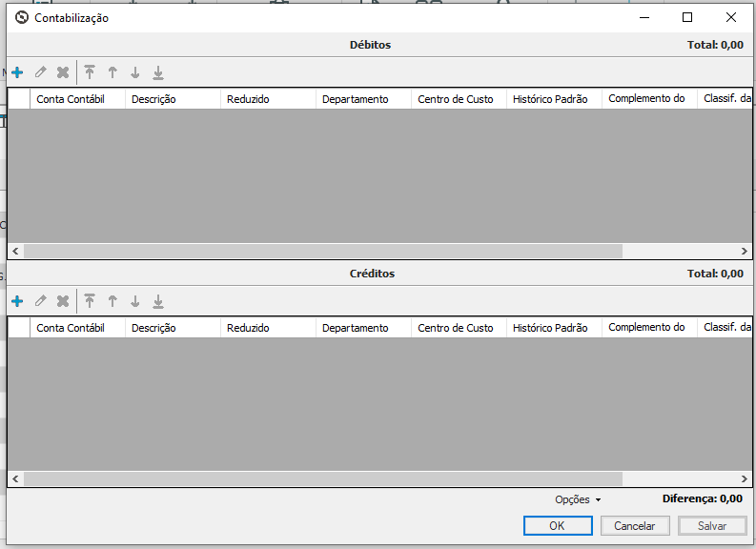Move row to bottom in Débitos toolbar

coord(158,72)
